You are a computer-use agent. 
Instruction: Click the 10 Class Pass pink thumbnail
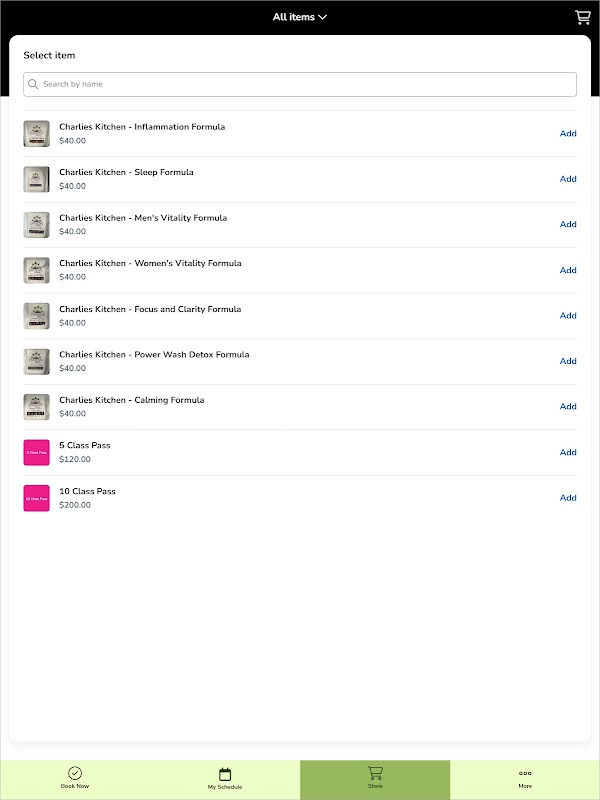click(x=36, y=498)
